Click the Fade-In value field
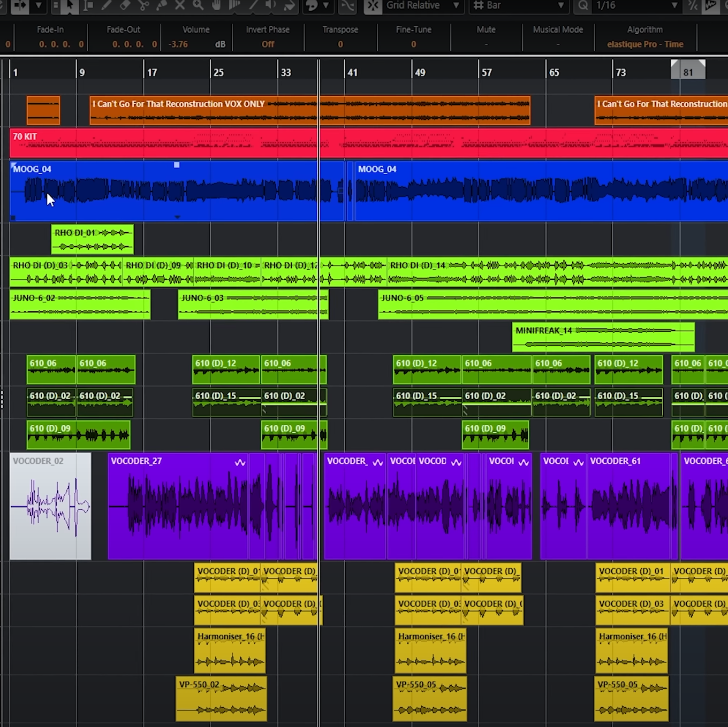 tap(61, 44)
